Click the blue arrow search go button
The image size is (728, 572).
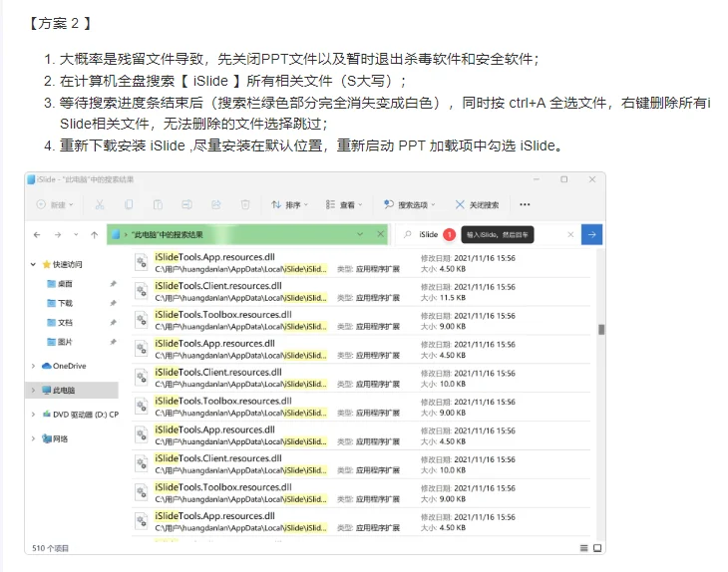(592, 235)
